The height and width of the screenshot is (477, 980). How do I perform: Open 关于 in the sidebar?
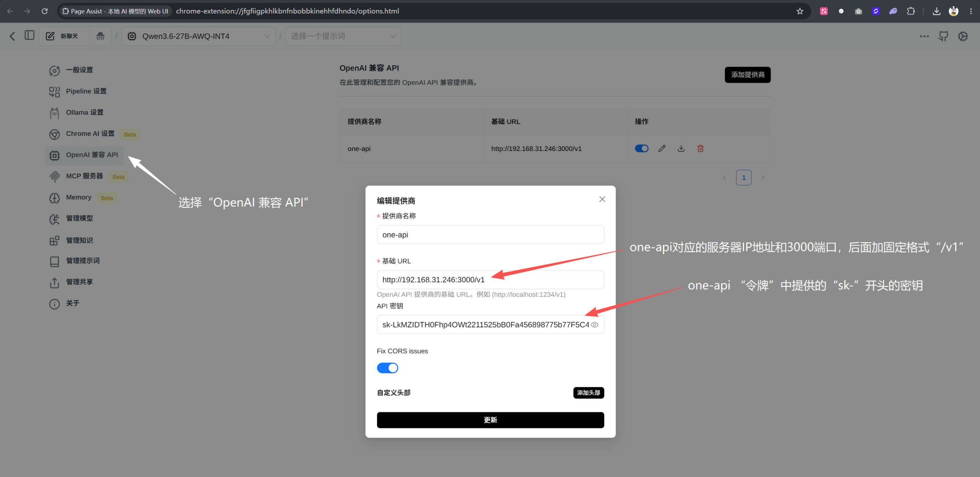pos(64,303)
